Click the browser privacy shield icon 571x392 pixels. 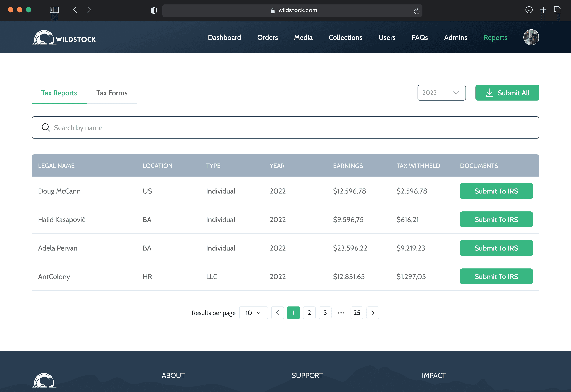click(154, 11)
